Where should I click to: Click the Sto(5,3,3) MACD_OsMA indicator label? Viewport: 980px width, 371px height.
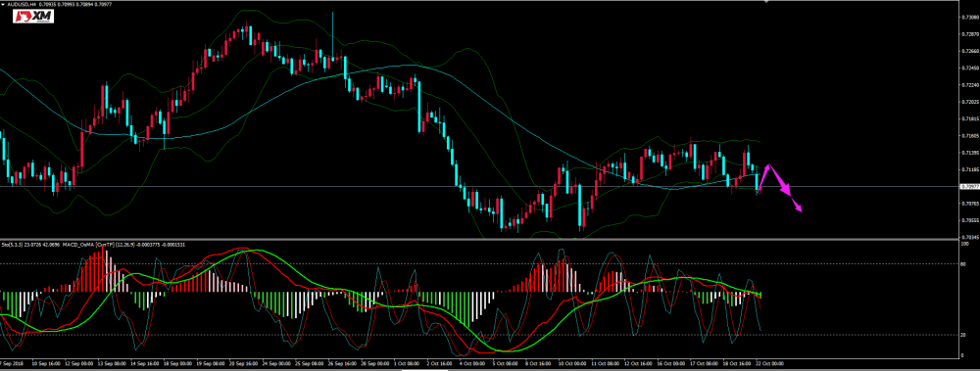pos(92,244)
